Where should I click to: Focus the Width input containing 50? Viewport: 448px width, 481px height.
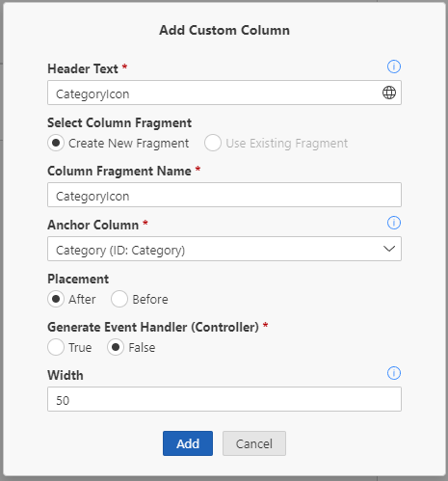point(224,399)
